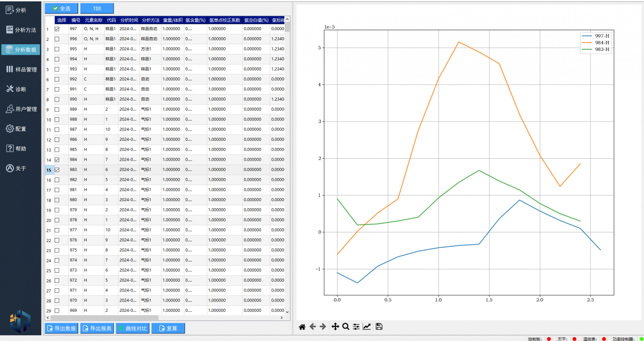Check the checkbox for row 977
This screenshot has width=644, height=341.
pos(57,230)
